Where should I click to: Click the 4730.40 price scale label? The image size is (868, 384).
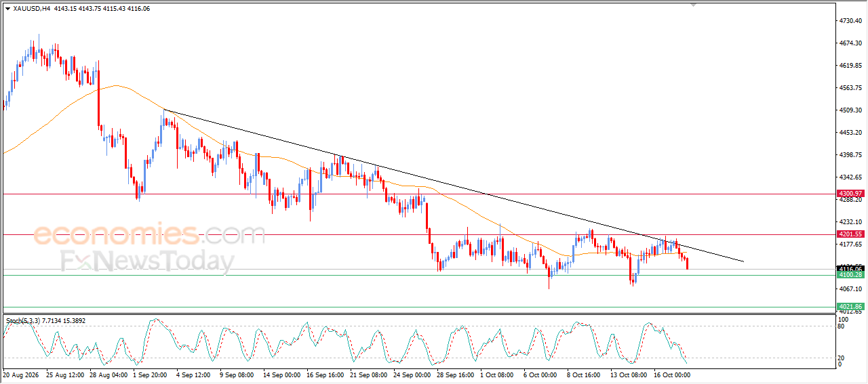(850, 21)
